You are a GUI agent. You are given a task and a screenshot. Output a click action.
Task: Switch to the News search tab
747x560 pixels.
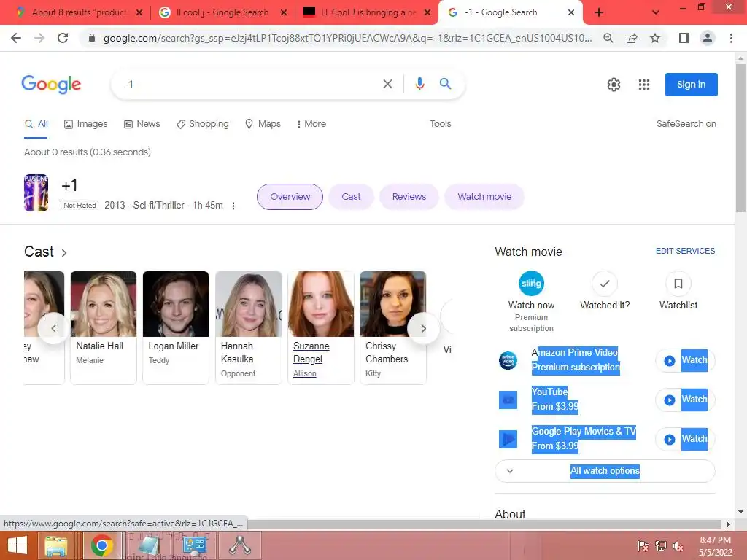(x=142, y=124)
